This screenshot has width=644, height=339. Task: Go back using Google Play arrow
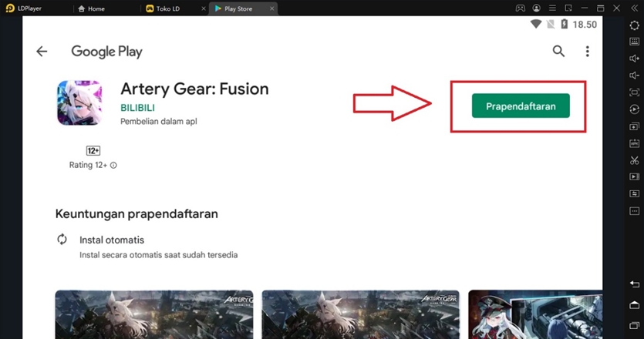click(42, 52)
